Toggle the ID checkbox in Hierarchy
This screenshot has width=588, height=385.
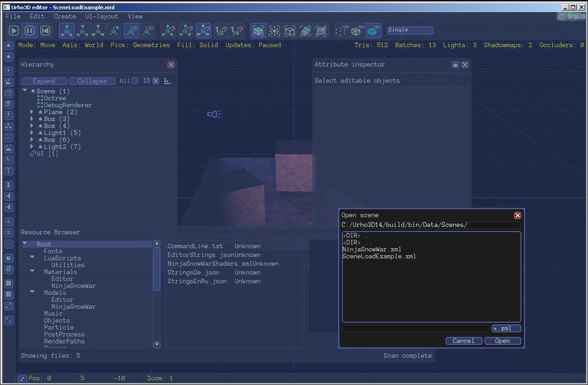155,81
